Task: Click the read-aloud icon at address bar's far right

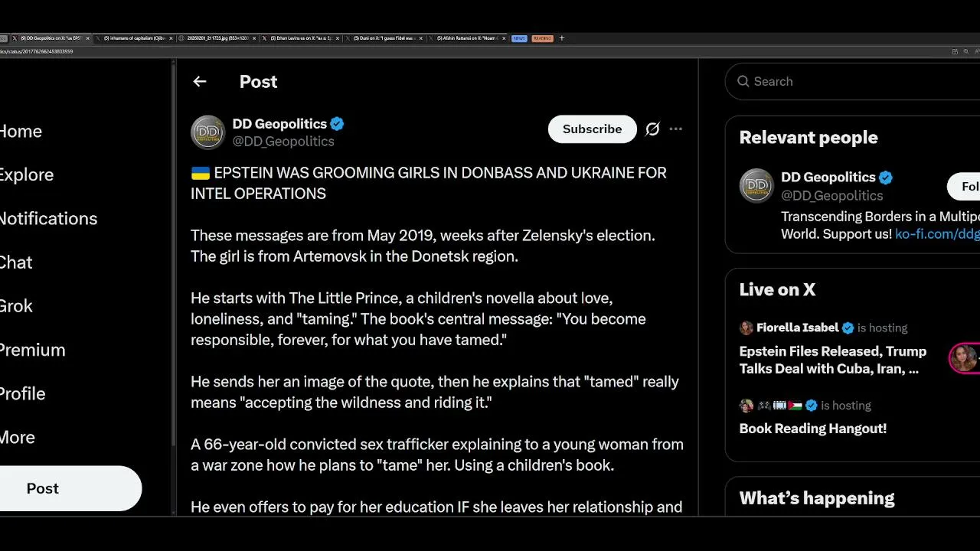Action: (x=978, y=51)
